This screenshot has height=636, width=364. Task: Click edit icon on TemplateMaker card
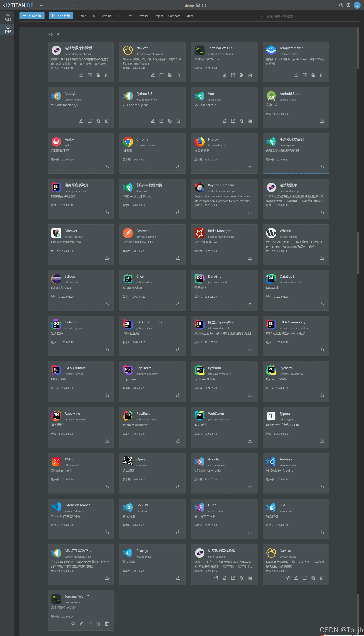296,75
